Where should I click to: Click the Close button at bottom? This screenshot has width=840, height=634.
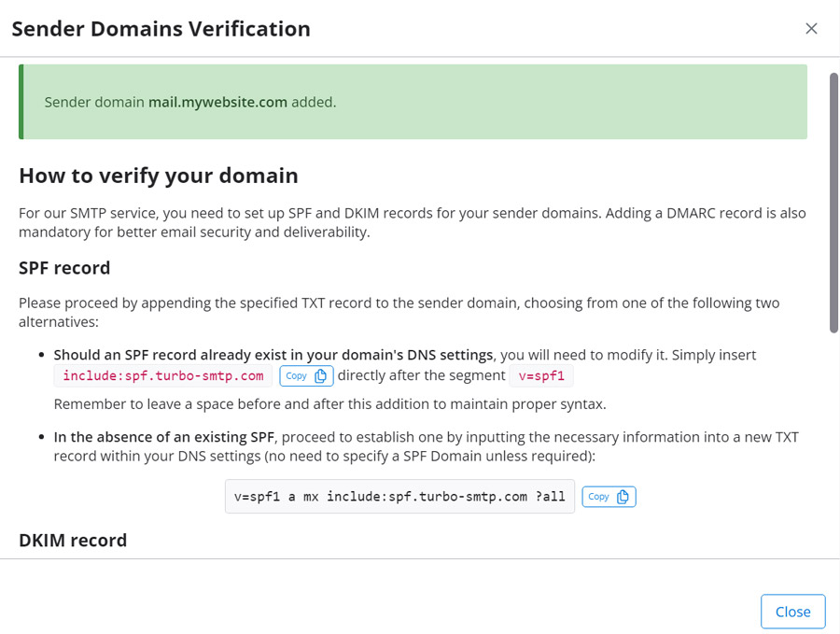tap(792, 612)
